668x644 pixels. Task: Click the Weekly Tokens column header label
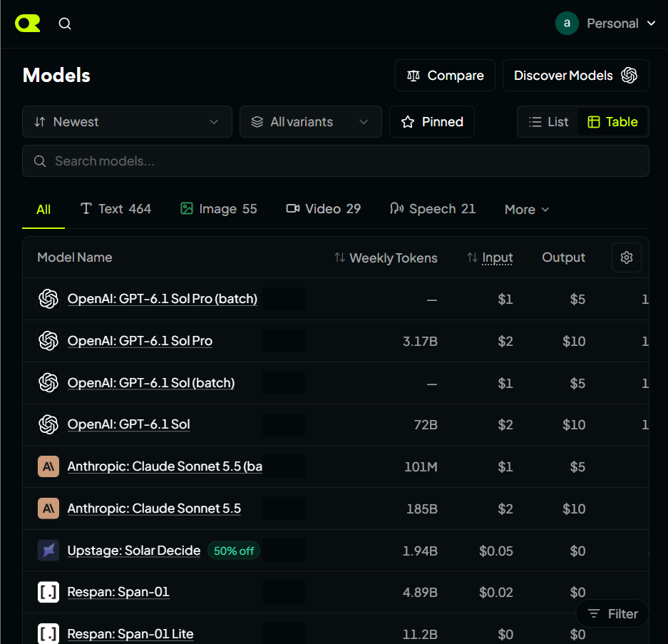[394, 258]
